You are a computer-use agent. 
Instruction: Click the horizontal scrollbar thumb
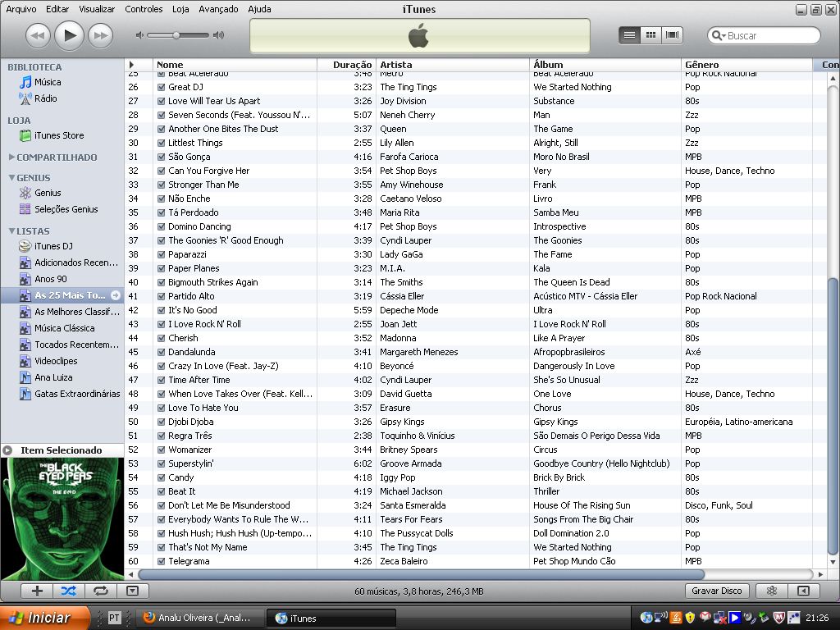click(421, 574)
